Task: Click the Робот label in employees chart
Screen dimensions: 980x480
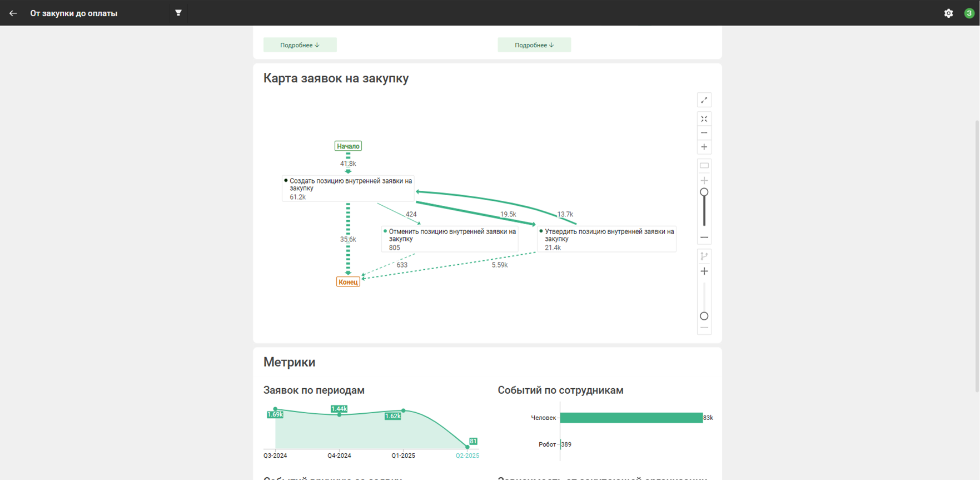Action: 548,444
